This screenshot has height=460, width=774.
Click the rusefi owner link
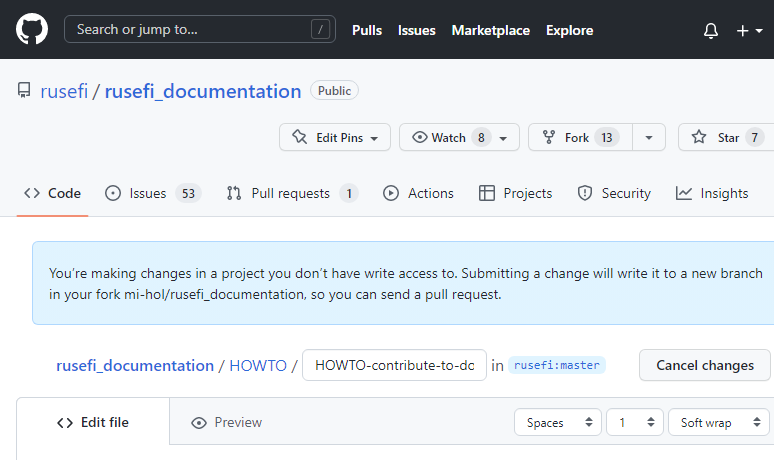(64, 91)
